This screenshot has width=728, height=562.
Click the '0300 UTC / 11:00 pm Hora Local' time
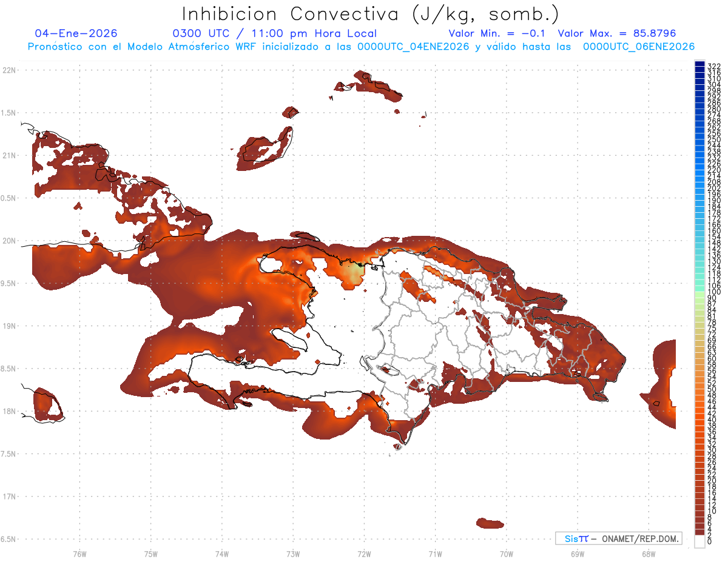tap(275, 34)
